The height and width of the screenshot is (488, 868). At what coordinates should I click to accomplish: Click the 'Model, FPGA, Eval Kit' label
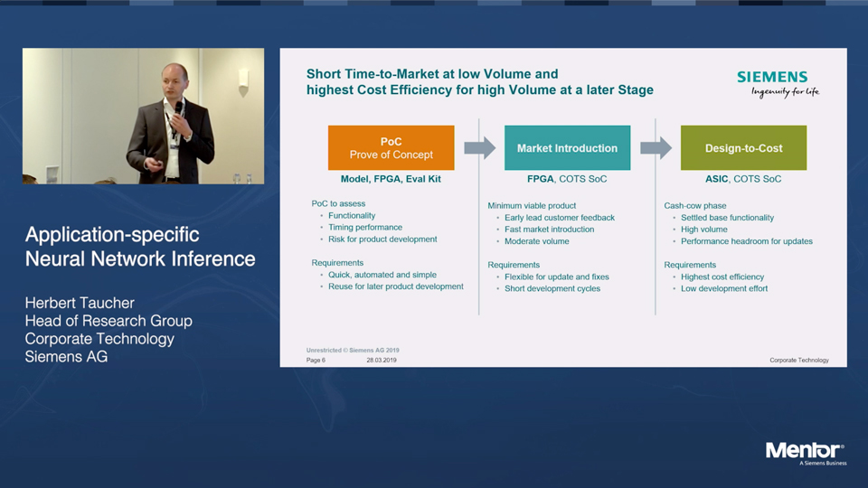click(x=391, y=179)
